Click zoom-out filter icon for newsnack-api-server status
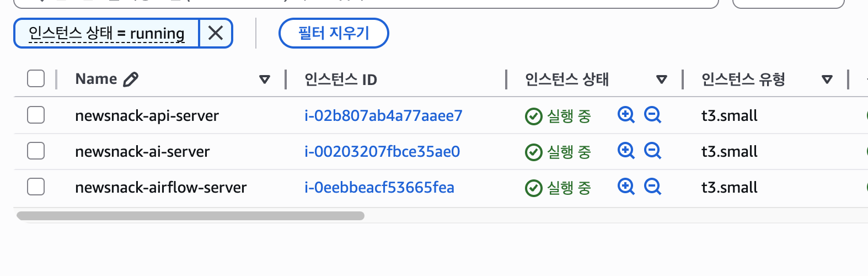This screenshot has width=868, height=276. click(x=652, y=115)
